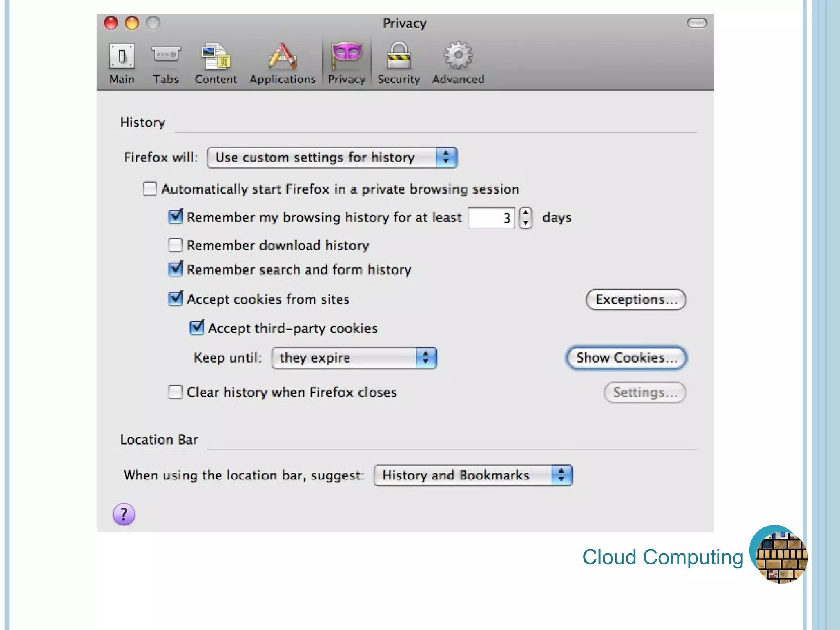
Task: Click the yellow minimize window button
Action: pyautogui.click(x=132, y=23)
